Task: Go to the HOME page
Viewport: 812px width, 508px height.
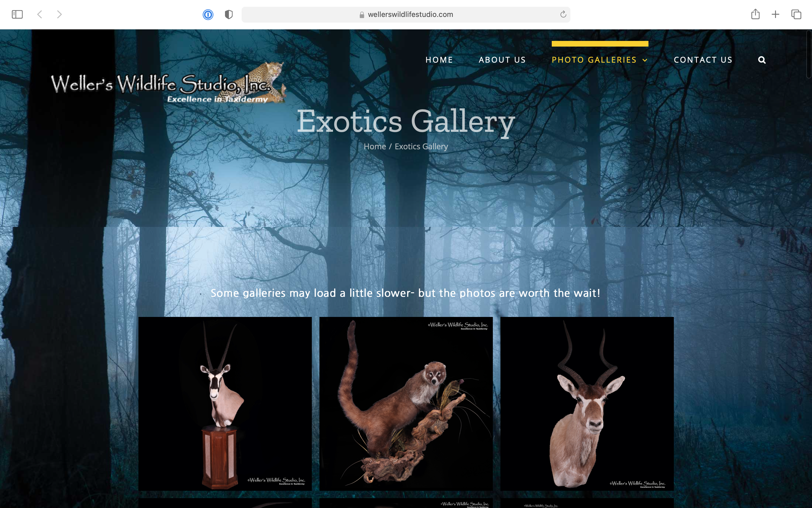Action: (439, 60)
